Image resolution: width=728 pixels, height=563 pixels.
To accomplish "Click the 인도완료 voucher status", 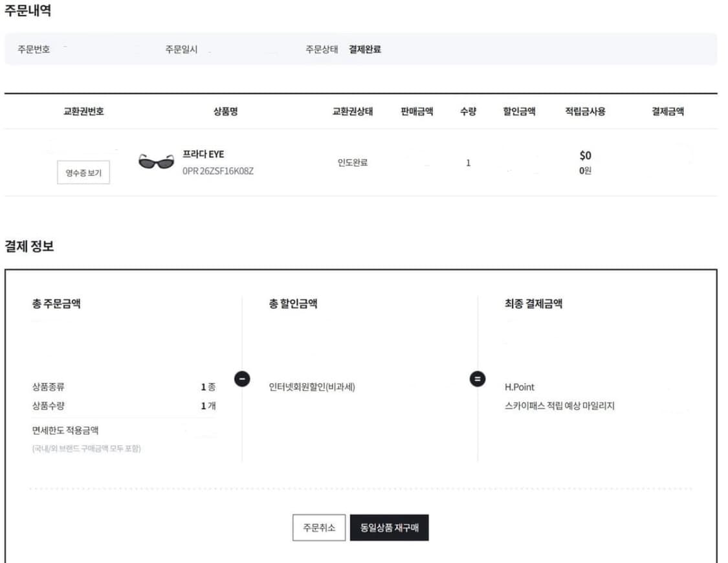I will pos(353,163).
